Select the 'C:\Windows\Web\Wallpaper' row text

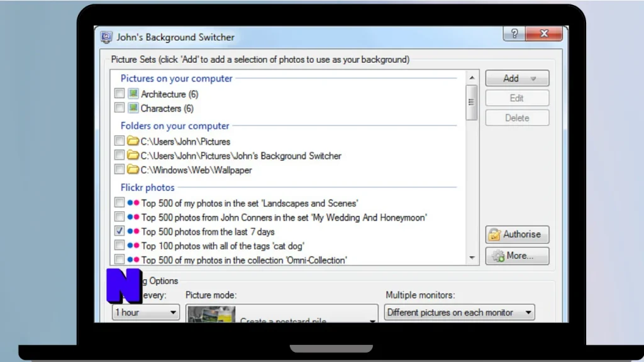coord(196,170)
